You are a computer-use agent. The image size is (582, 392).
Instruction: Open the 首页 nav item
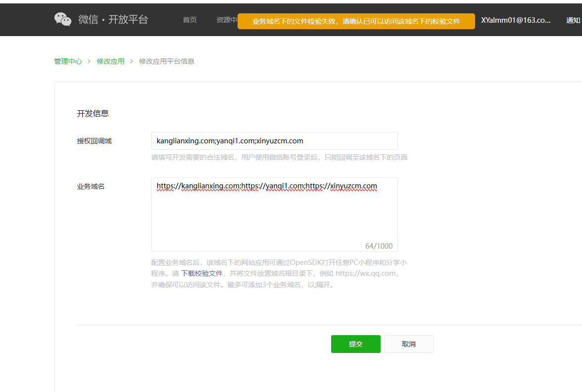coord(190,20)
